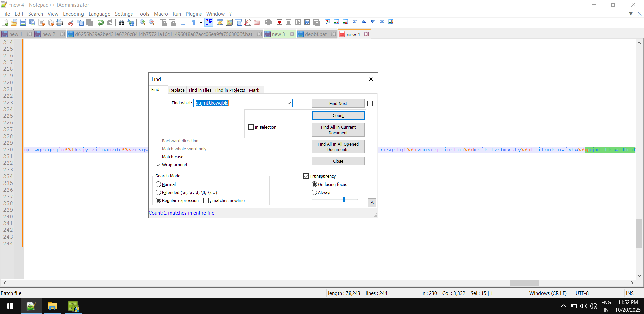Click Find All in Current Document
Image resolution: width=644 pixels, height=314 pixels.
[338, 130]
